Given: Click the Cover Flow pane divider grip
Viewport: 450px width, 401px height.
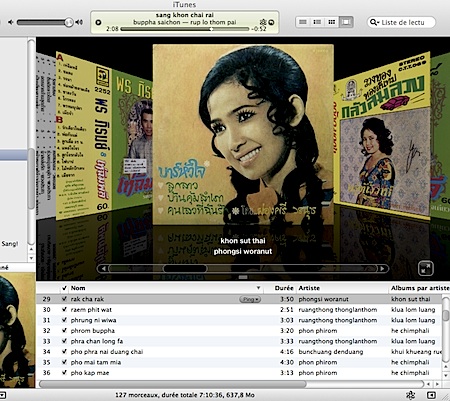Looking at the screenshot, I should pos(243,277).
